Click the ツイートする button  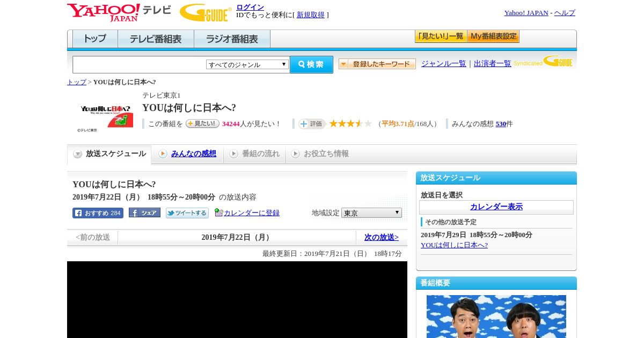coord(187,213)
